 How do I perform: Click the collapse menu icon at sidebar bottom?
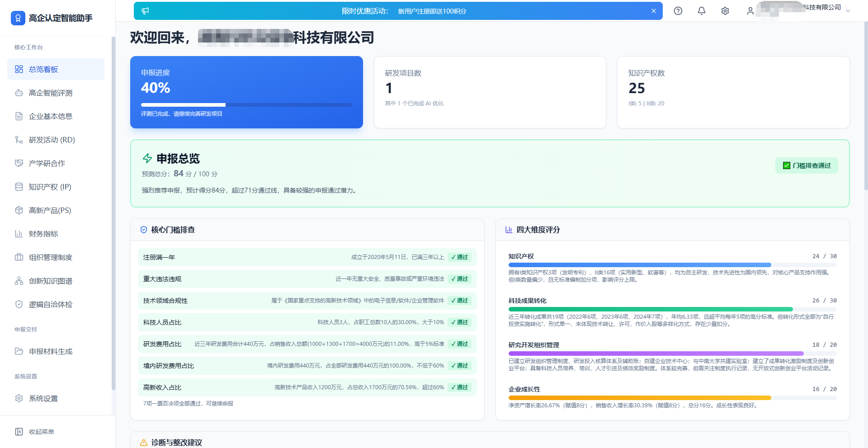click(19, 432)
